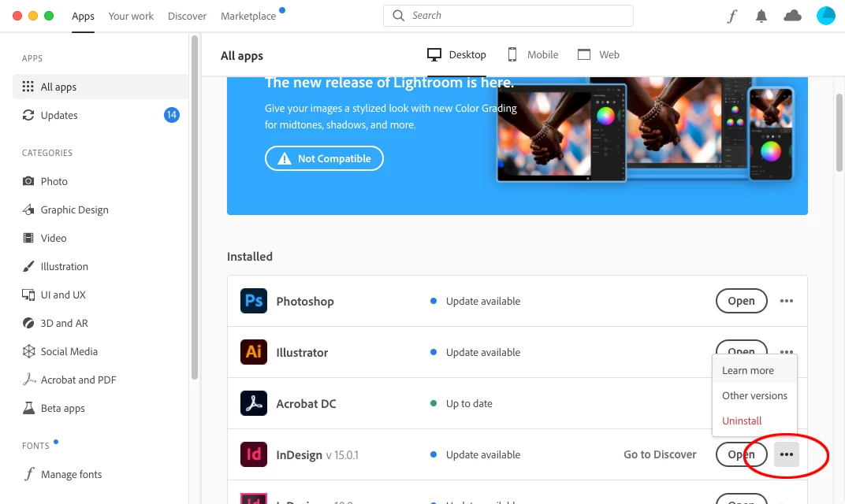Open the fonts icon in top bar
The image size is (845, 504).
click(731, 17)
